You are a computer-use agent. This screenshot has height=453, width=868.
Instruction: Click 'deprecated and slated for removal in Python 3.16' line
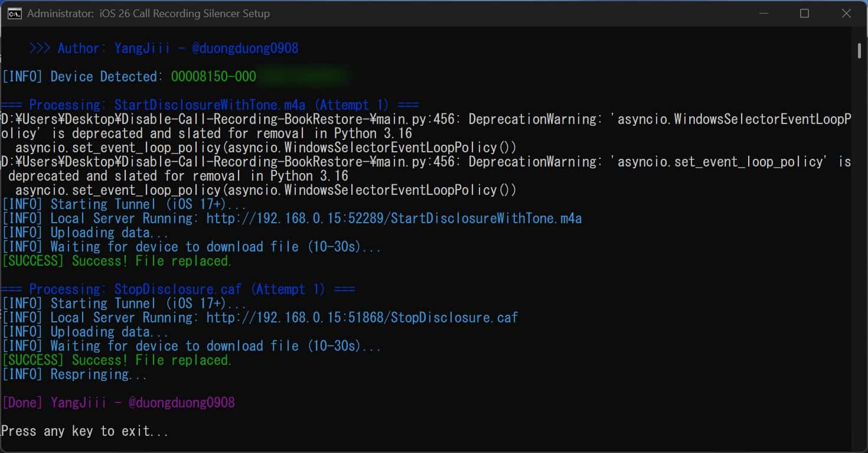[178, 176]
